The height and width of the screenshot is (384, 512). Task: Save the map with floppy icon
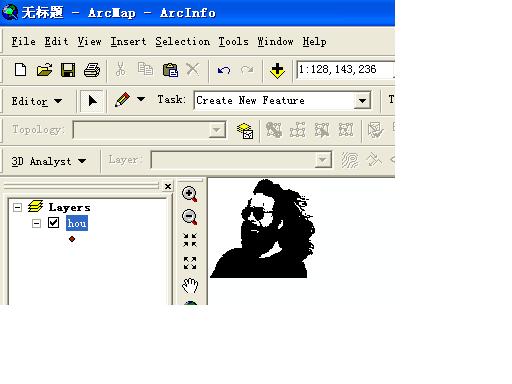[68, 70]
